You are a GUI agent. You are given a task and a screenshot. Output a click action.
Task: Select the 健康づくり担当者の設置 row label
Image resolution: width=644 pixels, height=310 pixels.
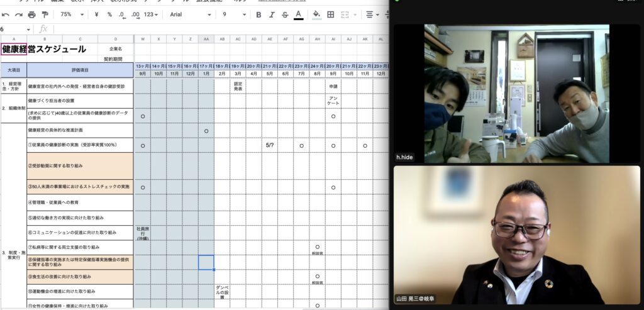pyautogui.click(x=80, y=101)
